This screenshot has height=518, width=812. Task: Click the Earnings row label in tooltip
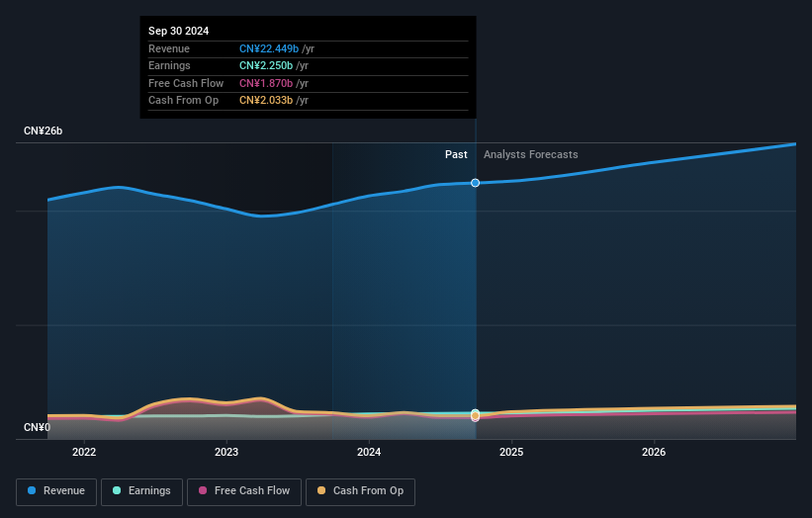[x=169, y=65]
